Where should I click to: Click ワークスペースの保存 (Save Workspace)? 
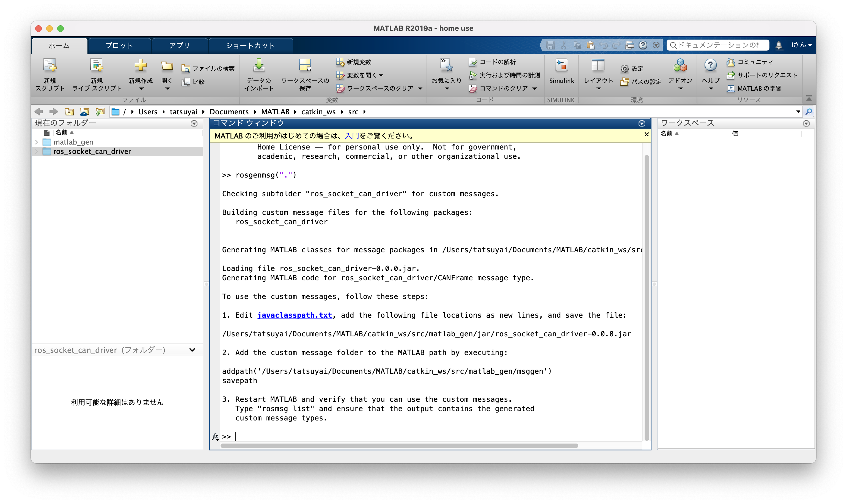point(305,75)
